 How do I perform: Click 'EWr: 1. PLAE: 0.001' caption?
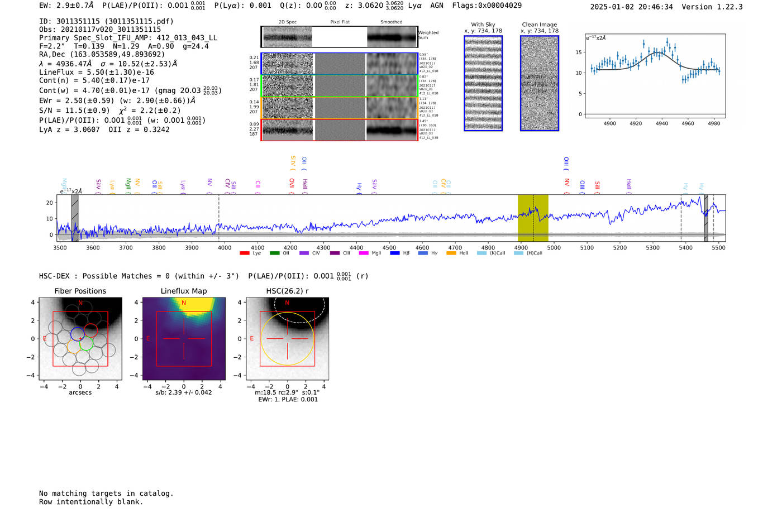click(288, 399)
